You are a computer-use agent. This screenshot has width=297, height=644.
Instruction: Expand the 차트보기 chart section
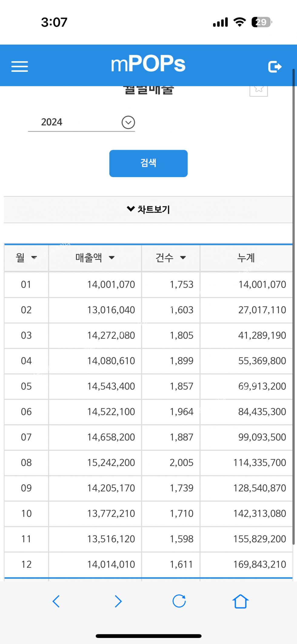coord(148,210)
